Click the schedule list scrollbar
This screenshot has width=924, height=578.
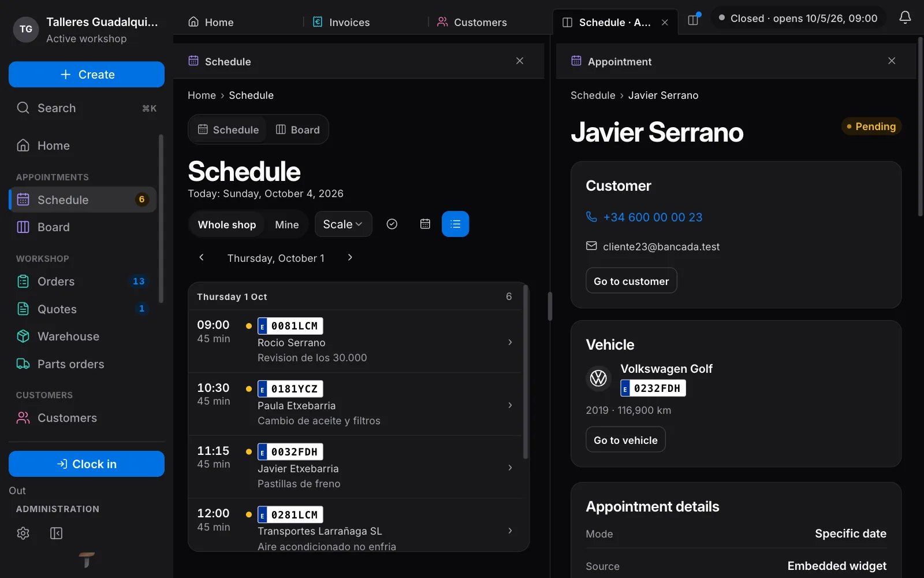tap(526, 372)
